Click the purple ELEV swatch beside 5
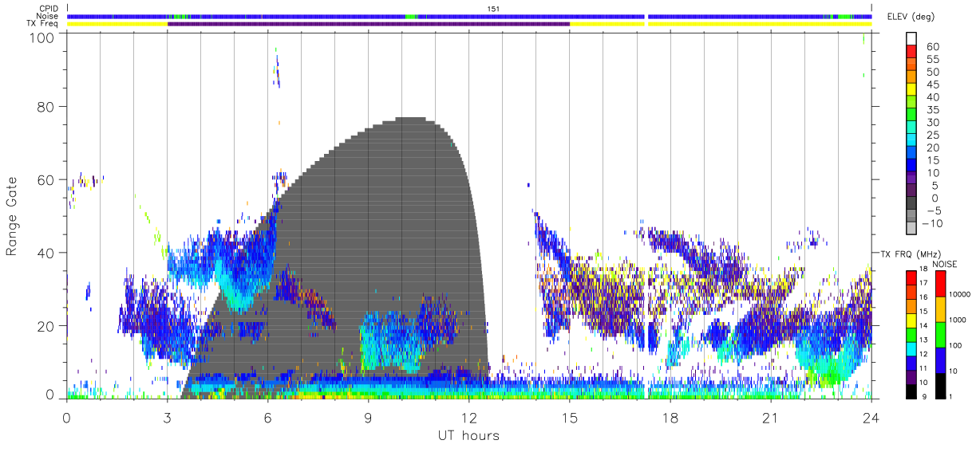The height and width of the screenshot is (452, 980). pyautogui.click(x=911, y=191)
